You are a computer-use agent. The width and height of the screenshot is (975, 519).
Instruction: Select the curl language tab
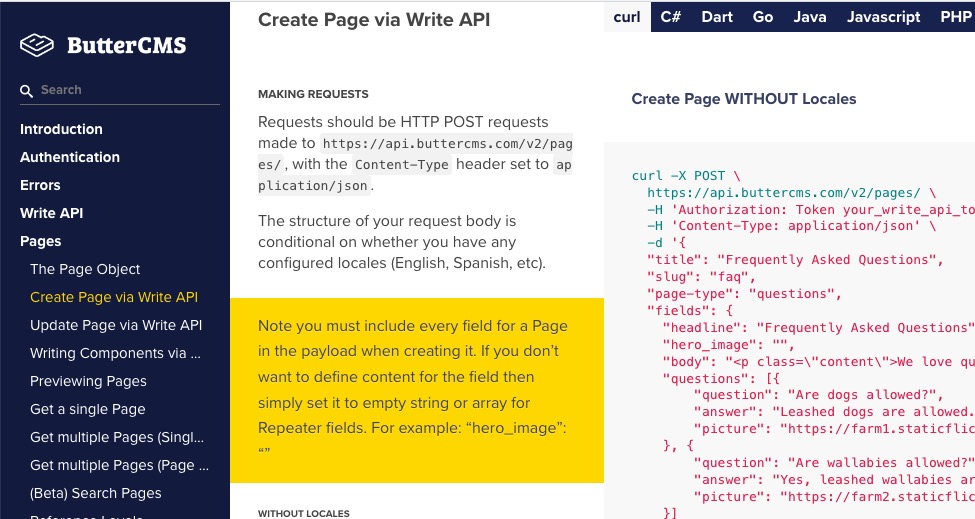(x=627, y=17)
